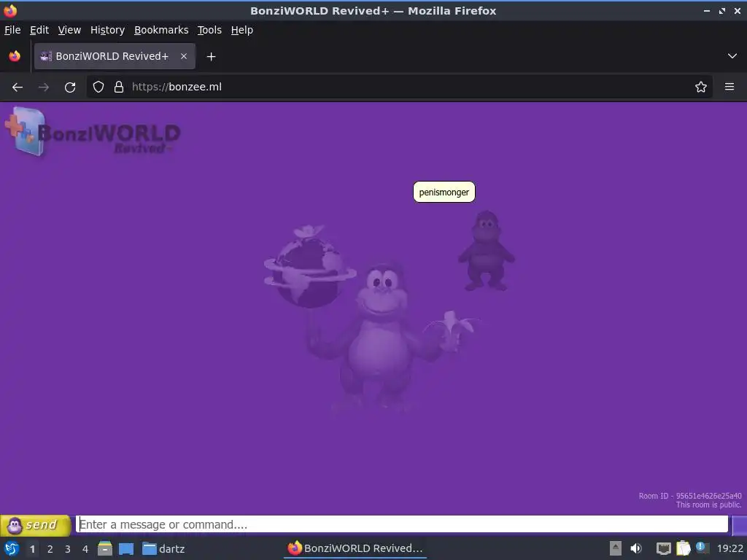Go back to previous page
Image resolution: width=747 pixels, height=560 pixels.
click(x=18, y=87)
